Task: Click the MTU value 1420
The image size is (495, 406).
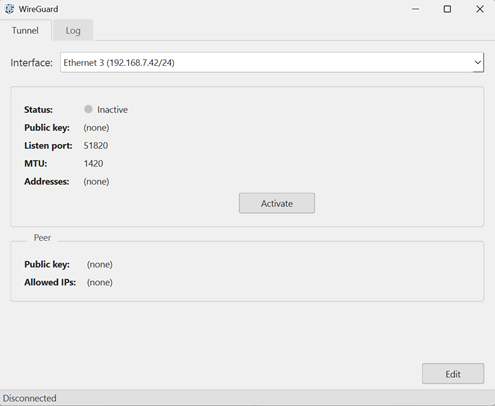Action: pyautogui.click(x=93, y=164)
